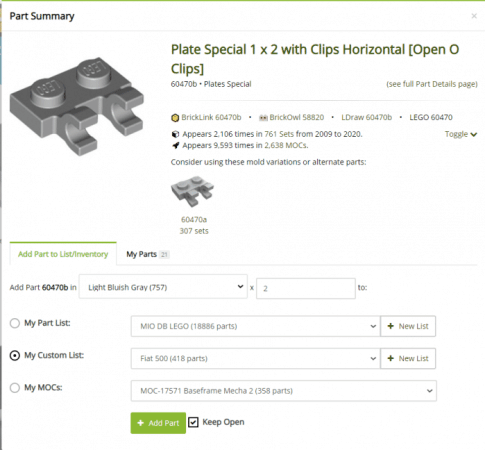Click the rocket icon beside MOCs count

tap(176, 145)
